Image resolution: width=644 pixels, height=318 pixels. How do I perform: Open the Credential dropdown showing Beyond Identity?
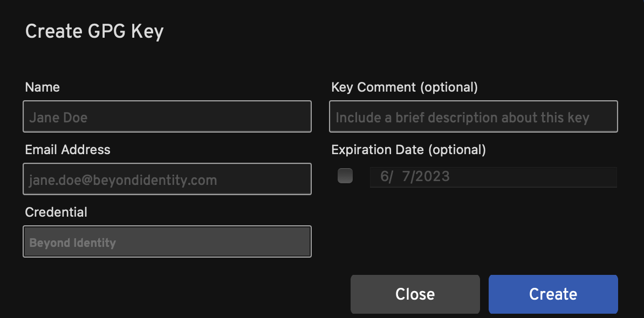(167, 241)
